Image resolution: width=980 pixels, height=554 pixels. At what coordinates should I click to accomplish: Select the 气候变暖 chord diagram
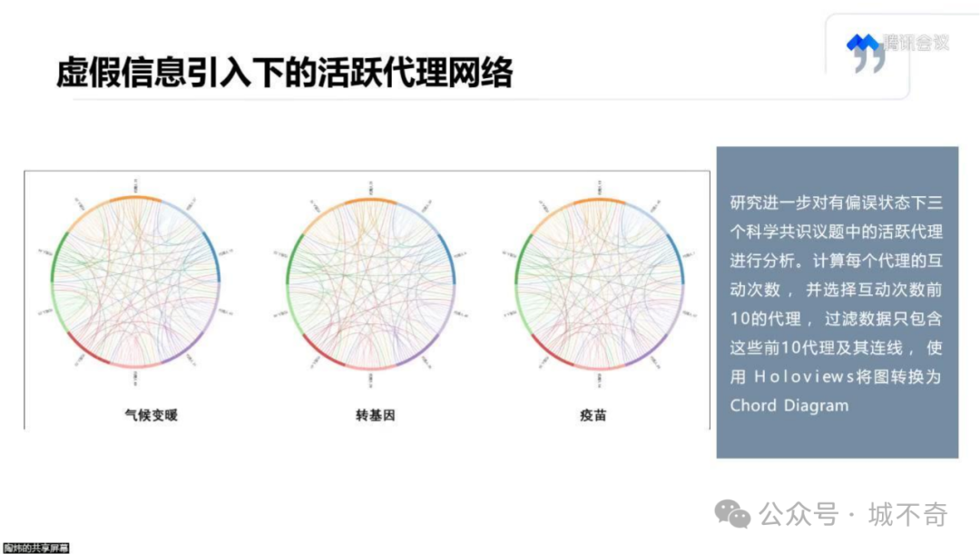click(135, 282)
